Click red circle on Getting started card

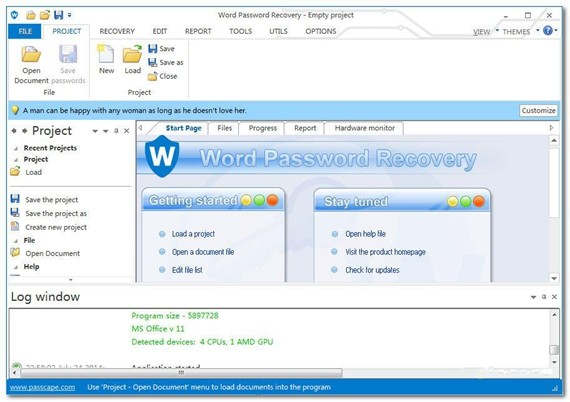pos(272,200)
